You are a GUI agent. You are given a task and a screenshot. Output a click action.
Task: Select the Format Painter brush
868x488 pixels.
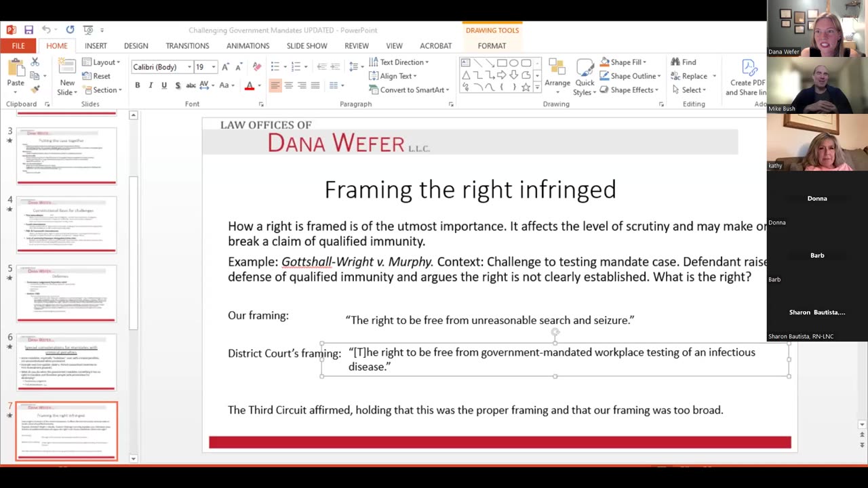point(35,89)
